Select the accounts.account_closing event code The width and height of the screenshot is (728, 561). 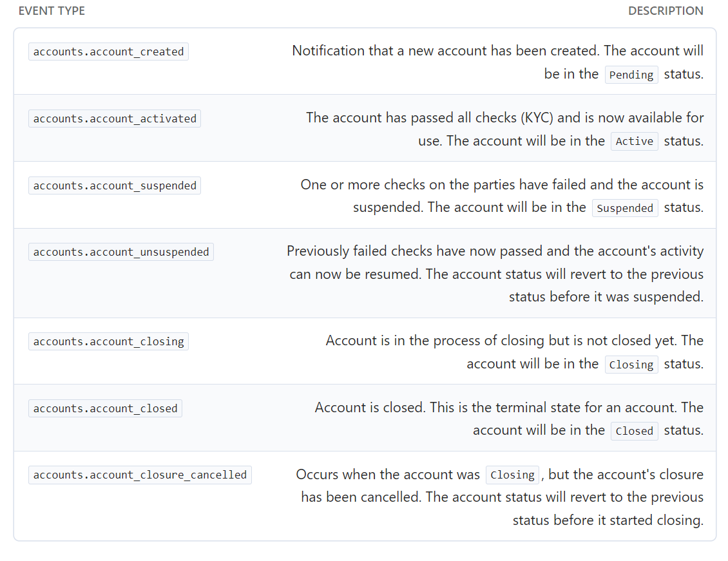coord(108,341)
